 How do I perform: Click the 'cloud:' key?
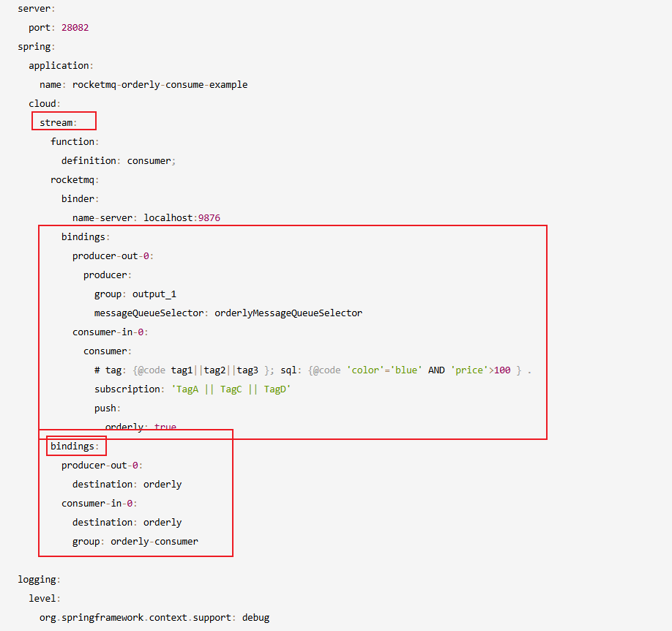coord(45,104)
